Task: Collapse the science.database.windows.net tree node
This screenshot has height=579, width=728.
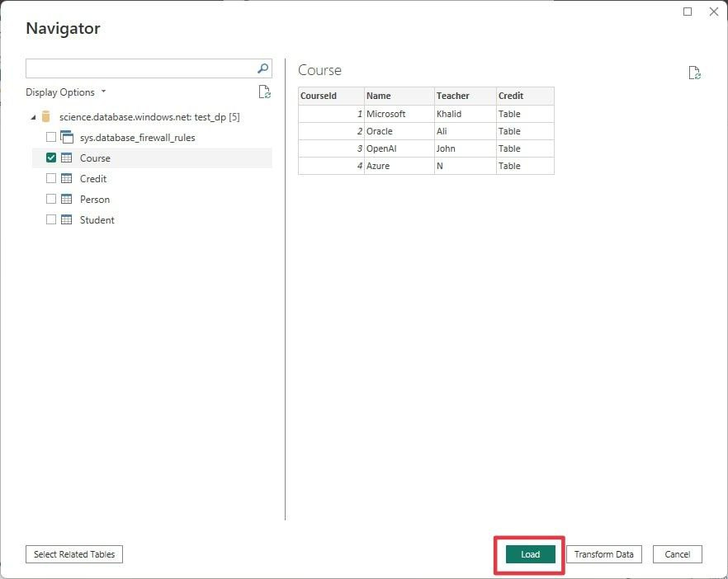Action: (33, 117)
